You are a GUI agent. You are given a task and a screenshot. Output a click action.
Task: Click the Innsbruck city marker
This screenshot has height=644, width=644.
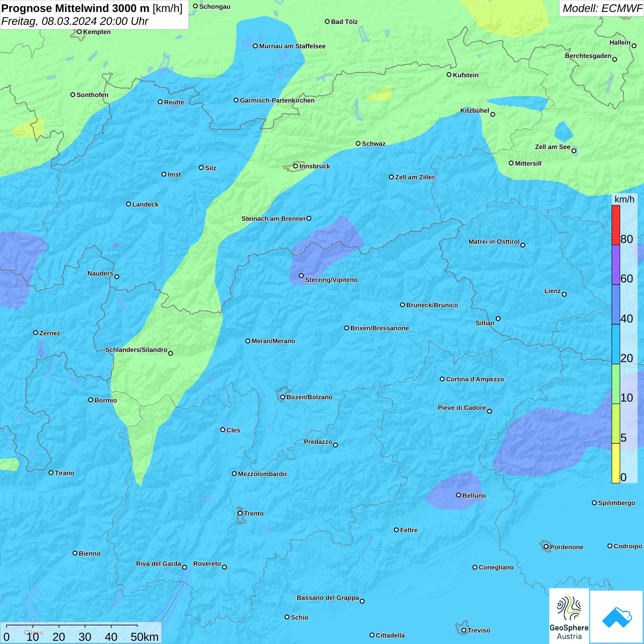pyautogui.click(x=296, y=166)
